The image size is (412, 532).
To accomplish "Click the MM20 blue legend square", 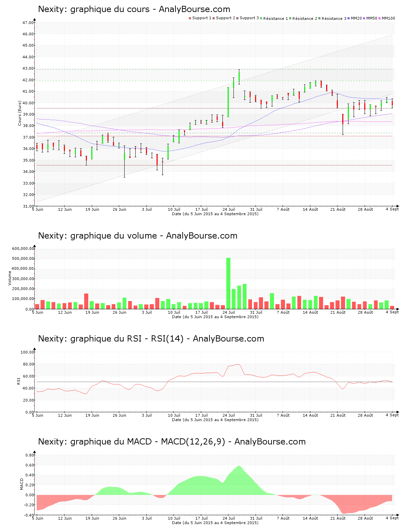I will [x=348, y=18].
